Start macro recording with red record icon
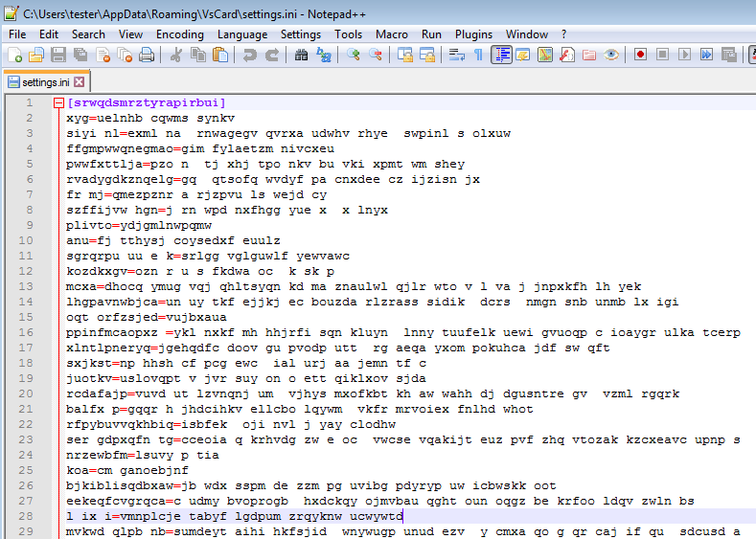Screen dimensions: 756x539 tap(640, 55)
